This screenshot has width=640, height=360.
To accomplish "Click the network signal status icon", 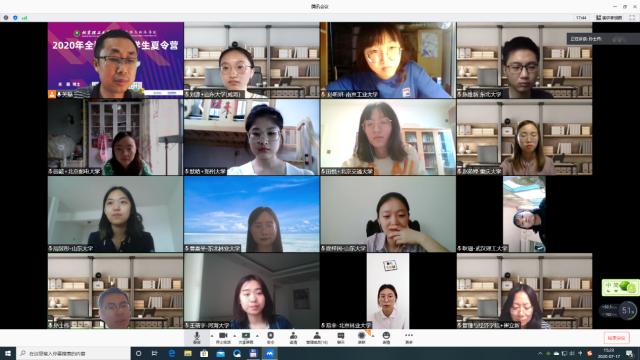I will pos(24,18).
